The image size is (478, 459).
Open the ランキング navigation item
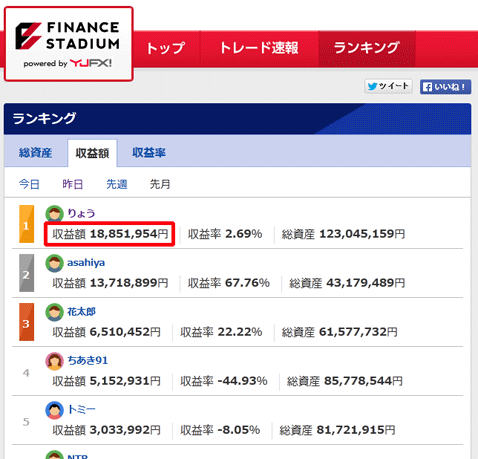click(x=367, y=48)
